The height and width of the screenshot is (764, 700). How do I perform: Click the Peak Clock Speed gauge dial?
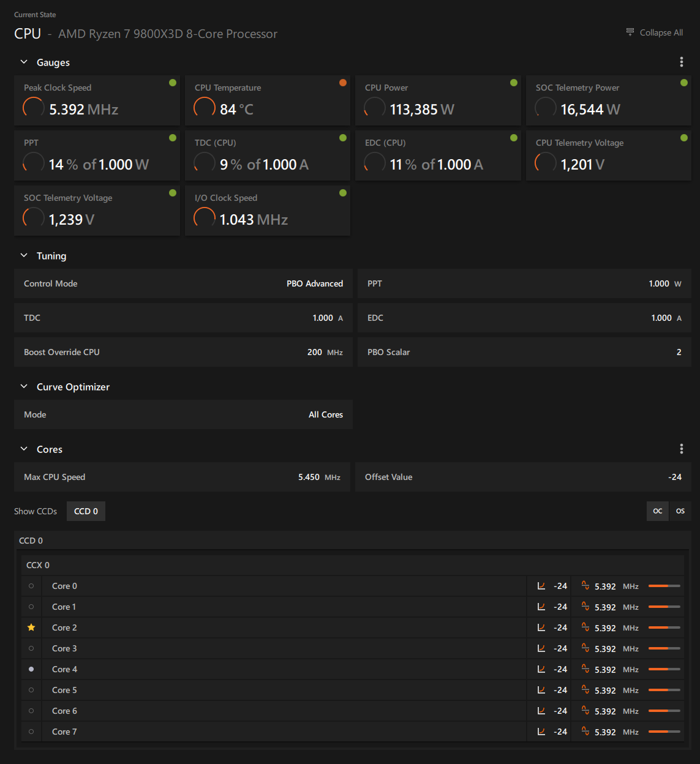[34, 108]
